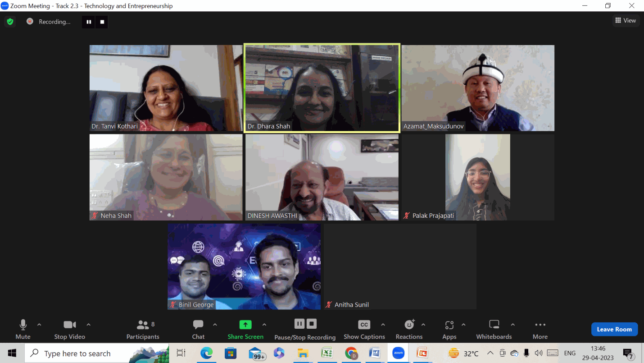Click the green security shield icon
The width and height of the screenshot is (644, 363).
coord(9,21)
